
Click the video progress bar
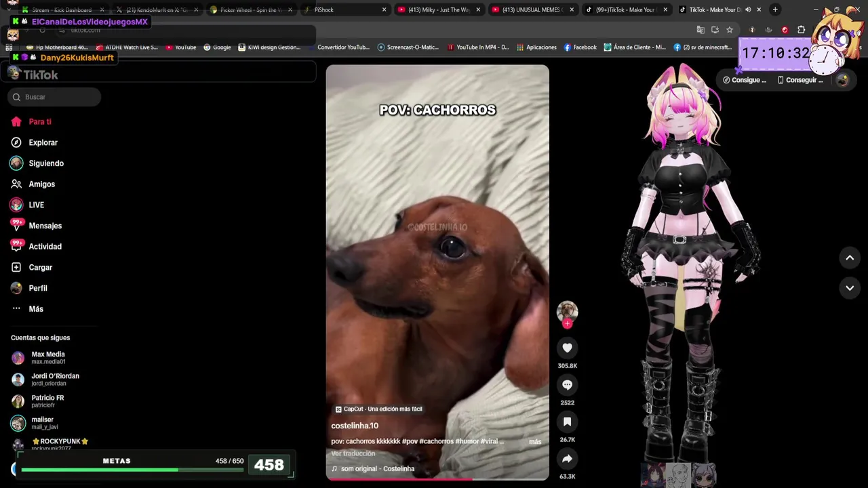pos(437,479)
